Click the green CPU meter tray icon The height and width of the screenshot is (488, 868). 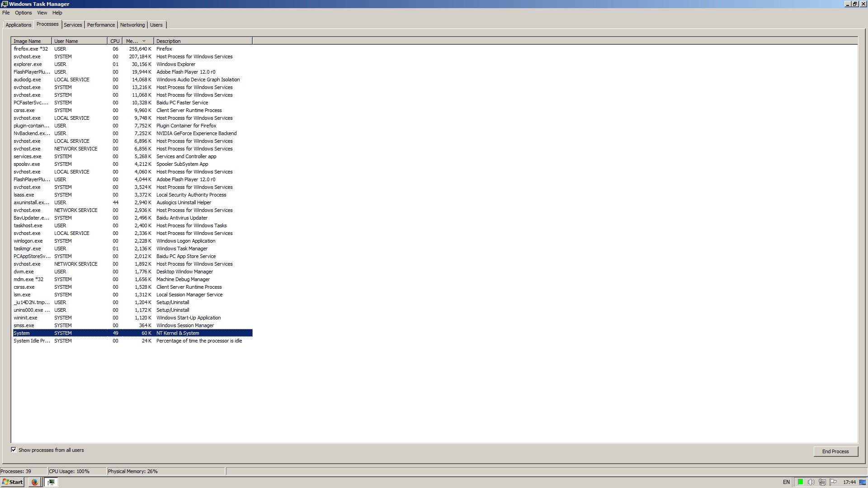pos(800,482)
